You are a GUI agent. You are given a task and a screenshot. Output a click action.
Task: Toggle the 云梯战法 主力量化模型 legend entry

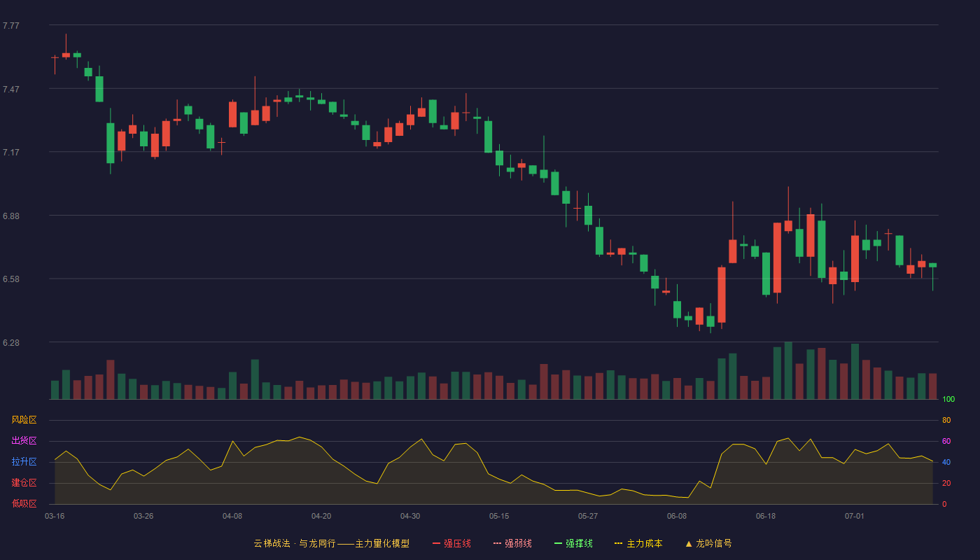331,543
